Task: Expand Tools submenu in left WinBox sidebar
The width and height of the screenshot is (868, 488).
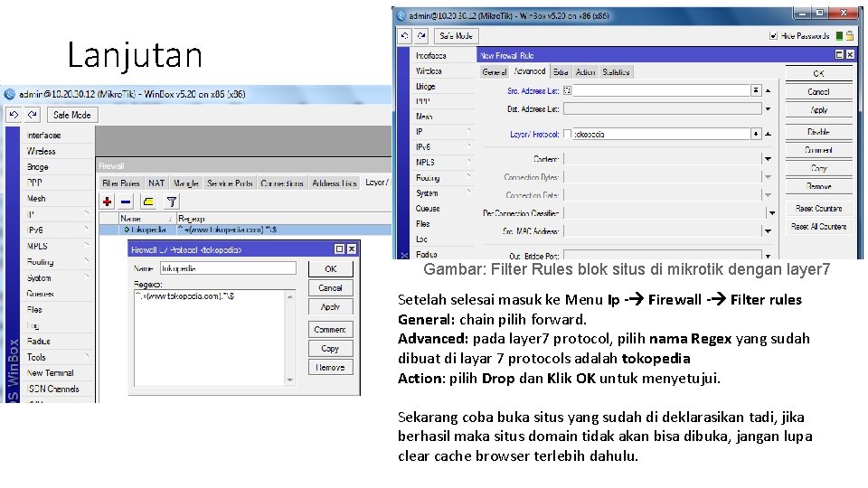Action: point(58,357)
